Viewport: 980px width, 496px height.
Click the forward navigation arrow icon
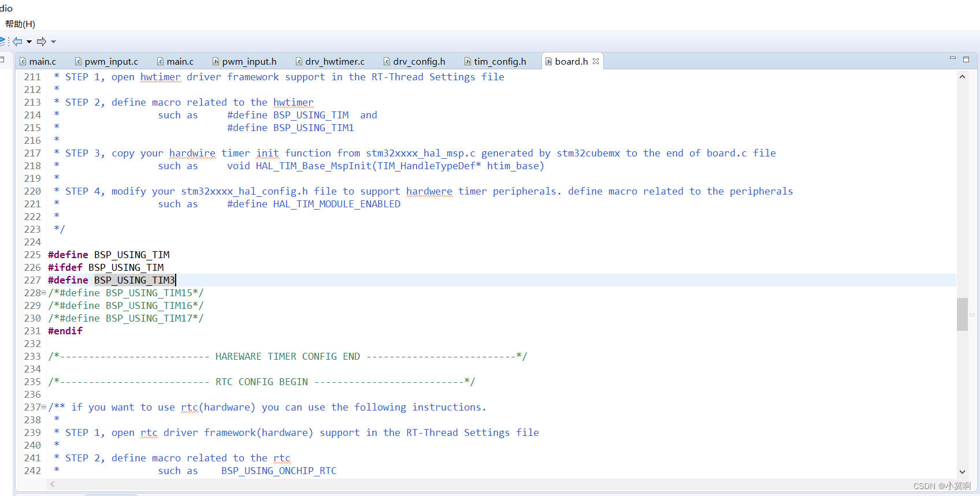(x=42, y=42)
